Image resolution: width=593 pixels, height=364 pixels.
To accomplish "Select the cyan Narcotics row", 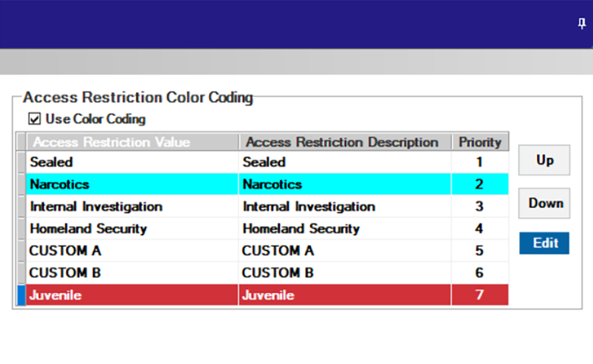I will click(119, 184).
